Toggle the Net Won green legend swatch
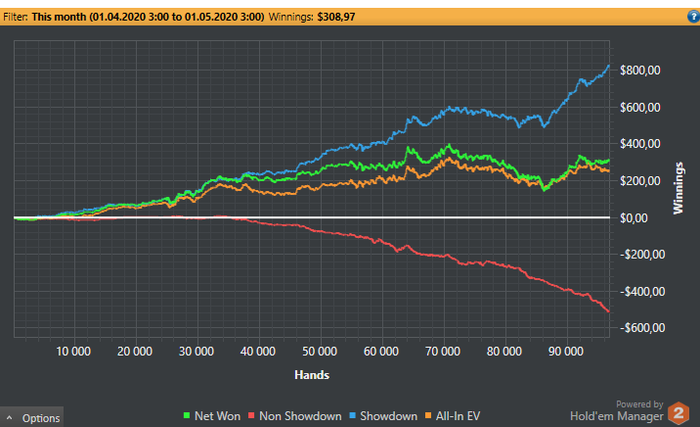700x427 pixels. pos(187,416)
